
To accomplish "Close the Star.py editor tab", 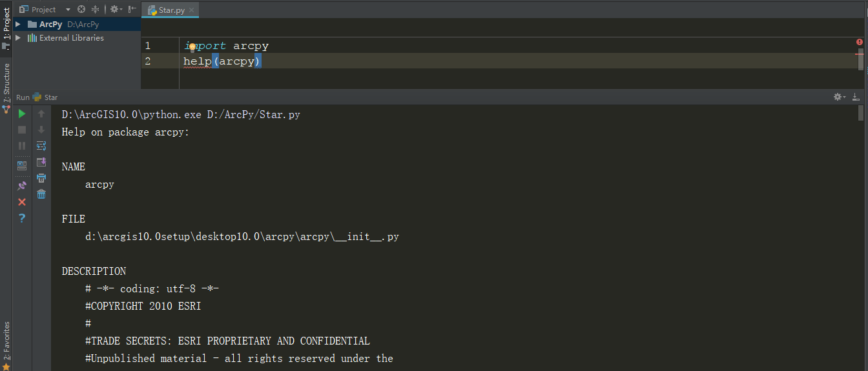I will click(x=192, y=10).
